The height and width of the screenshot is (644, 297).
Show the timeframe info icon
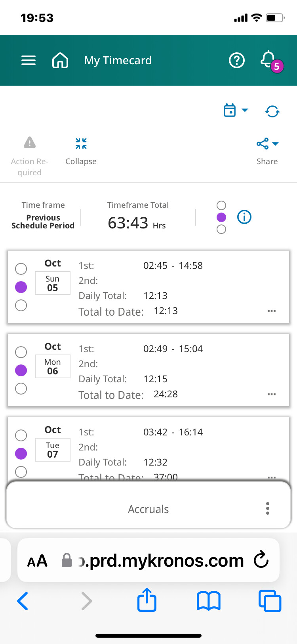click(244, 217)
